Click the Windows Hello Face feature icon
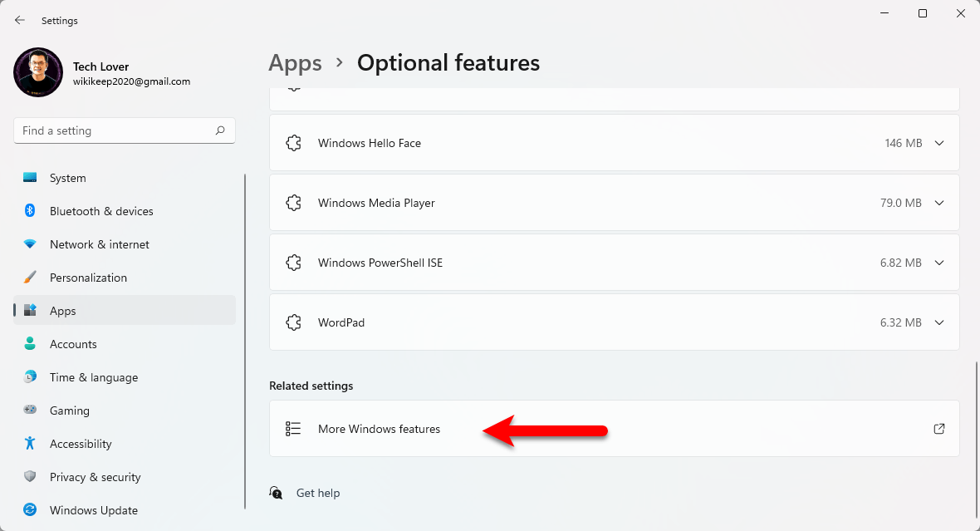Image resolution: width=980 pixels, height=531 pixels. pyautogui.click(x=294, y=143)
